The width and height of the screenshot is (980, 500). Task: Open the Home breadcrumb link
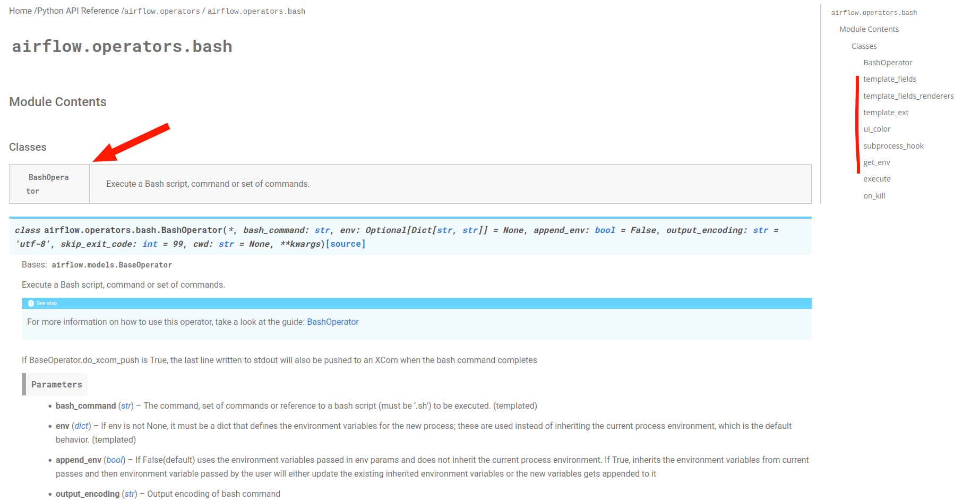(20, 11)
